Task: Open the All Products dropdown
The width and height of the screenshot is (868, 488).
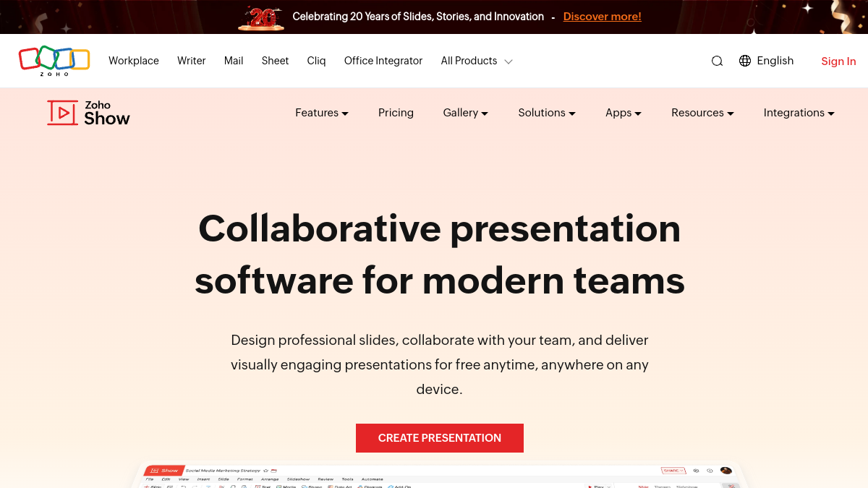Action: [x=477, y=61]
